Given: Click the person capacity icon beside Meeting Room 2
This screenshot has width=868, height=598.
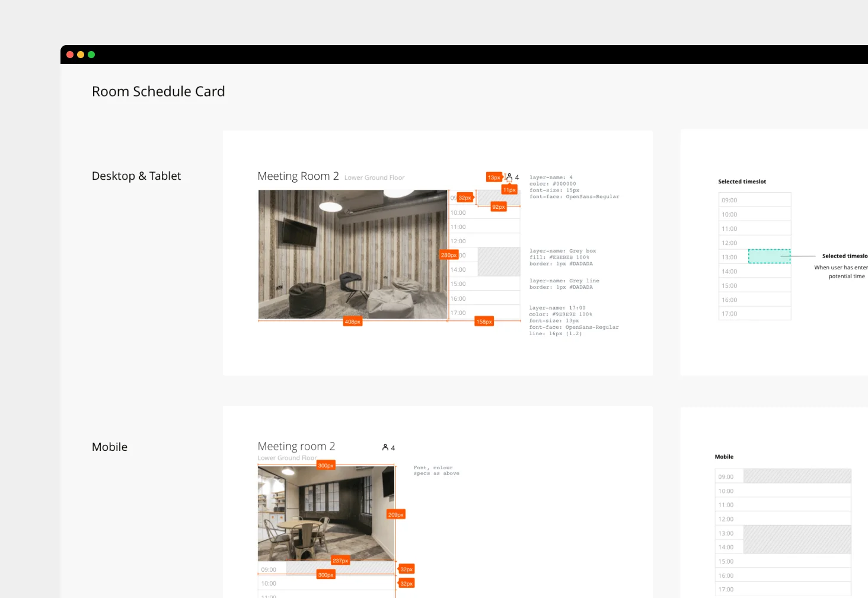Looking at the screenshot, I should [509, 177].
